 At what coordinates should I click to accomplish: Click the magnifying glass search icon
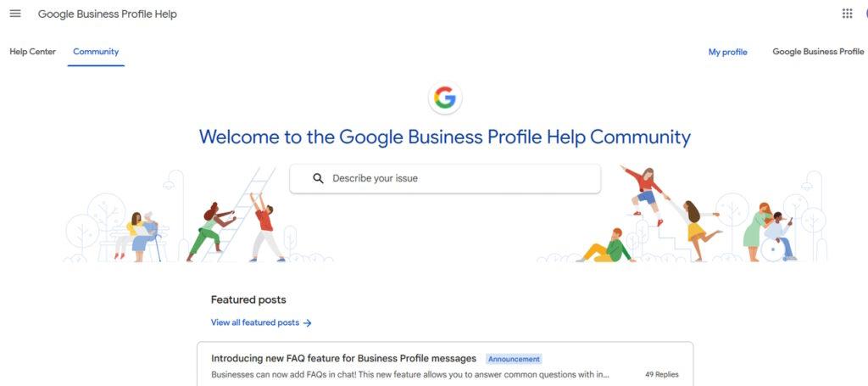click(318, 178)
